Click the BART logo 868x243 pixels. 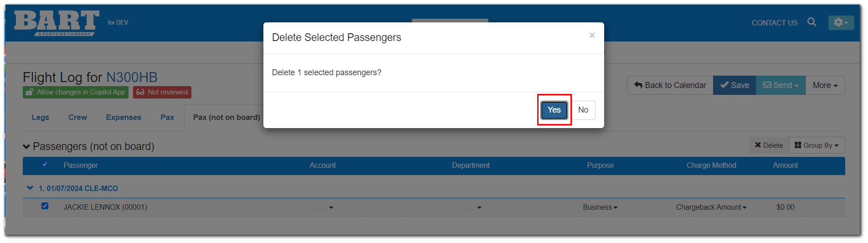pyautogui.click(x=56, y=23)
